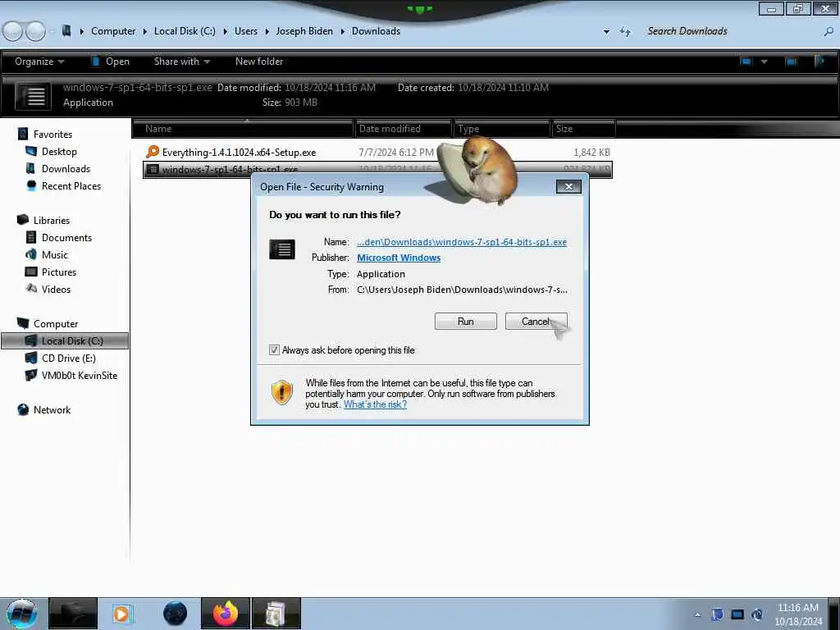840x630 pixels.
Task: Focus the Search Downloads field
Action: point(732,31)
